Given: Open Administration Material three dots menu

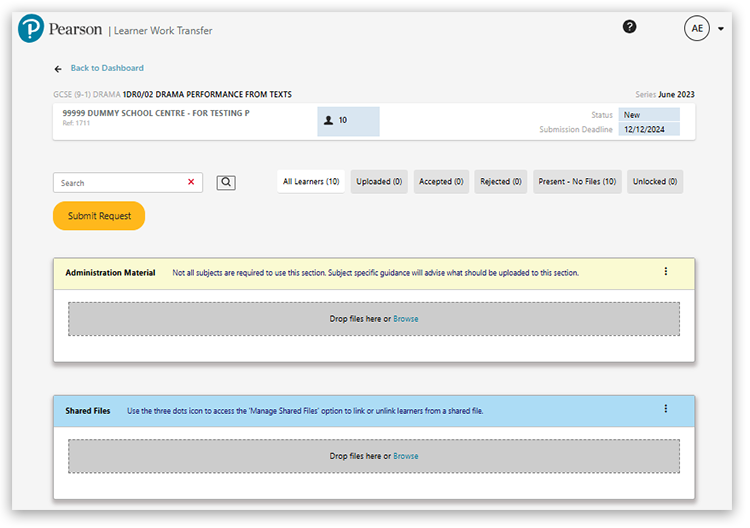Looking at the screenshot, I should pos(666,272).
